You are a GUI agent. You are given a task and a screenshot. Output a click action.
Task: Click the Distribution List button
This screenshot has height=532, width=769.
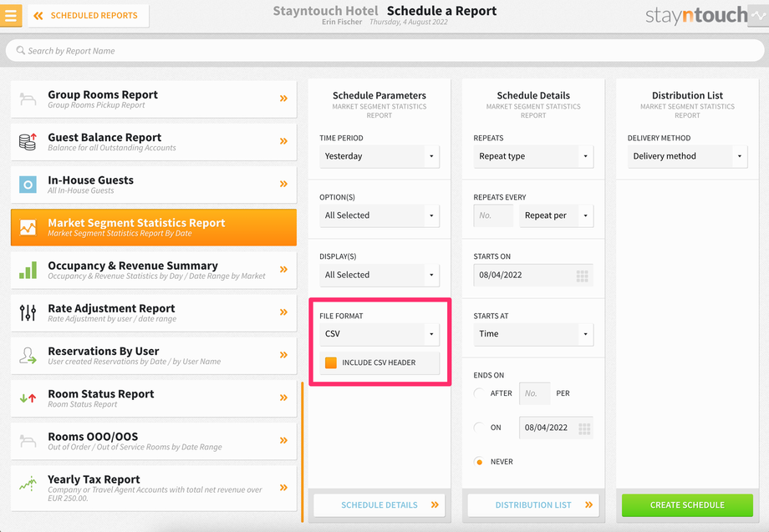click(533, 505)
